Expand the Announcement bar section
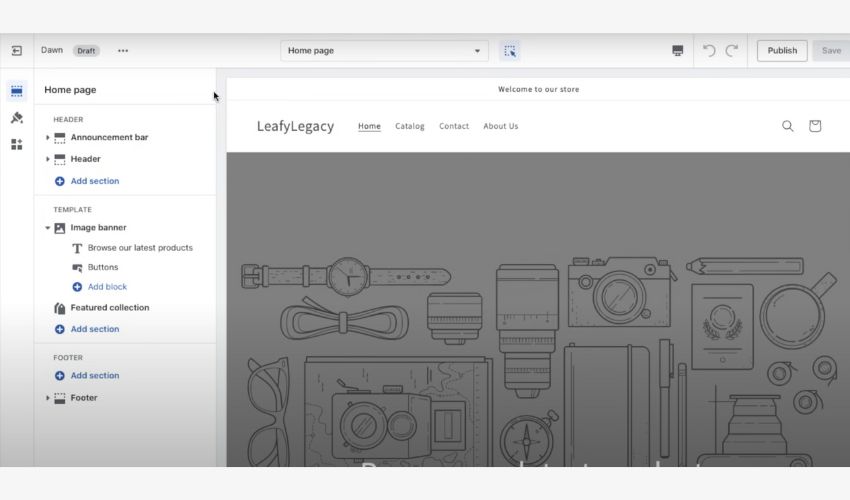850x500 pixels. click(x=48, y=137)
